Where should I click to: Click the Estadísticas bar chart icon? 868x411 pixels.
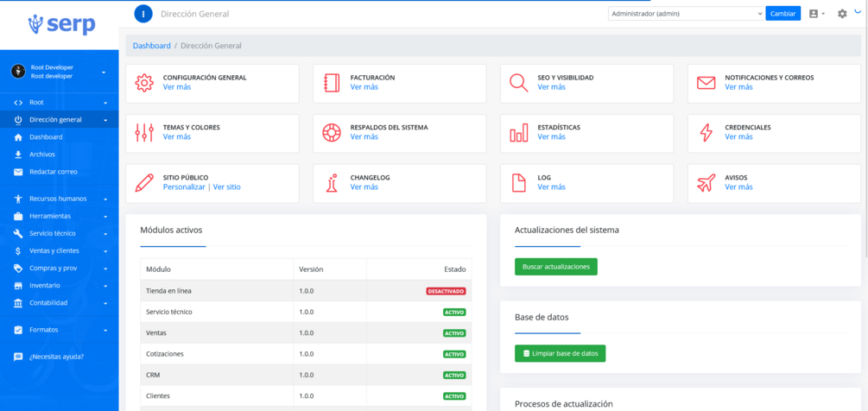tap(519, 133)
